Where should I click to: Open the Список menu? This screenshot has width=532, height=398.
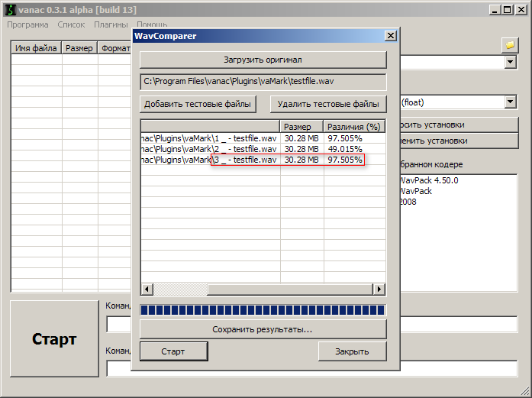(x=71, y=24)
